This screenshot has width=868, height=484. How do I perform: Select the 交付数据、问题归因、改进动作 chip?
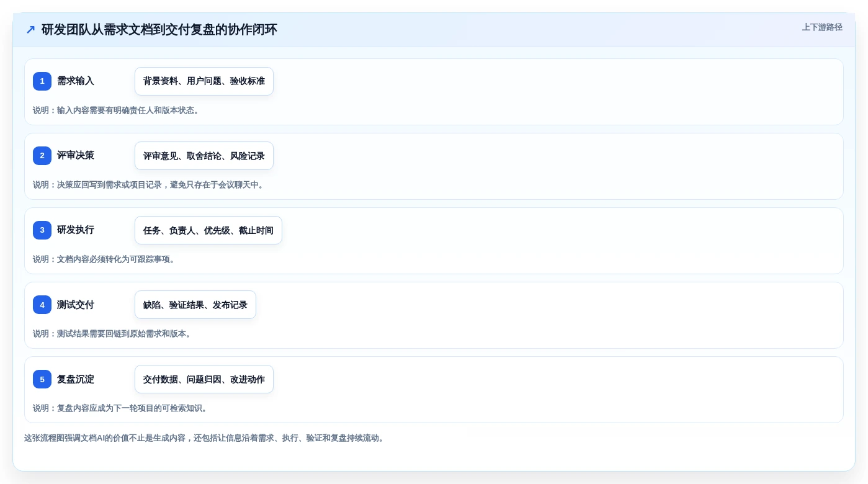tap(204, 379)
